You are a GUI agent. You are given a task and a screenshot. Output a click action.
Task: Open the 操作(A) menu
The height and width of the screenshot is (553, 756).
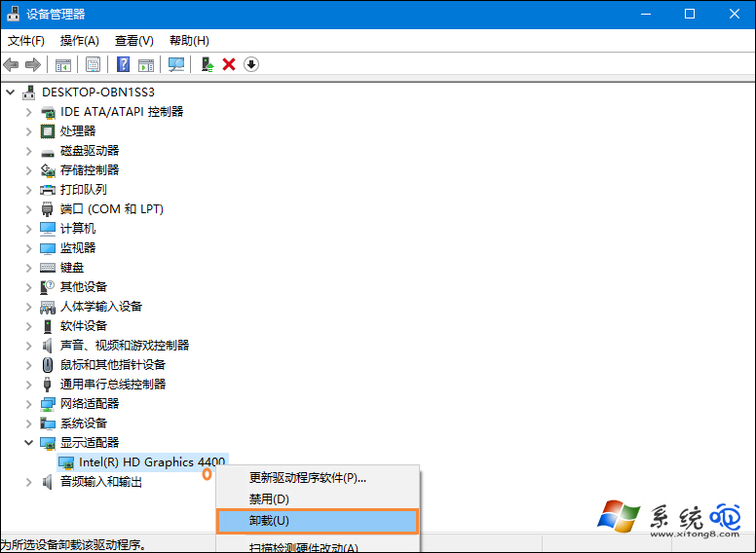coord(80,41)
